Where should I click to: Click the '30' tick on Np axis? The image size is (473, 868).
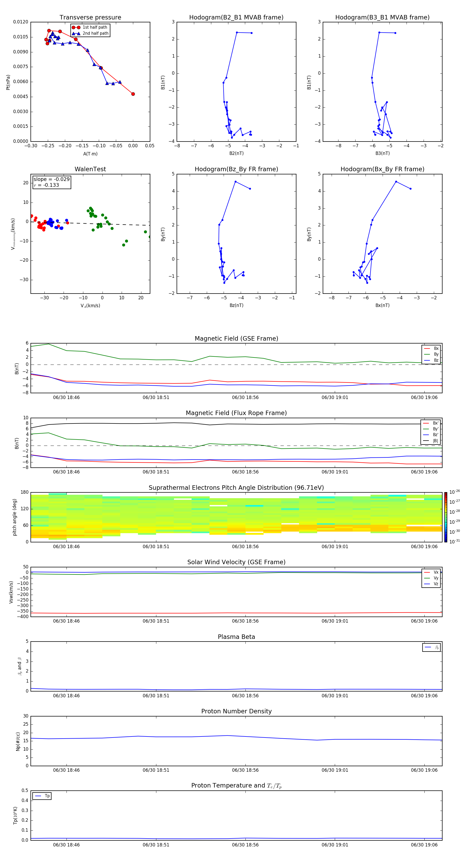pos(25,716)
